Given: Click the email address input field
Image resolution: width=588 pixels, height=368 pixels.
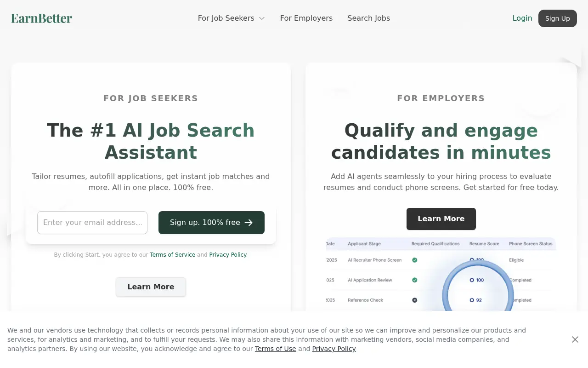Looking at the screenshot, I should click(92, 223).
